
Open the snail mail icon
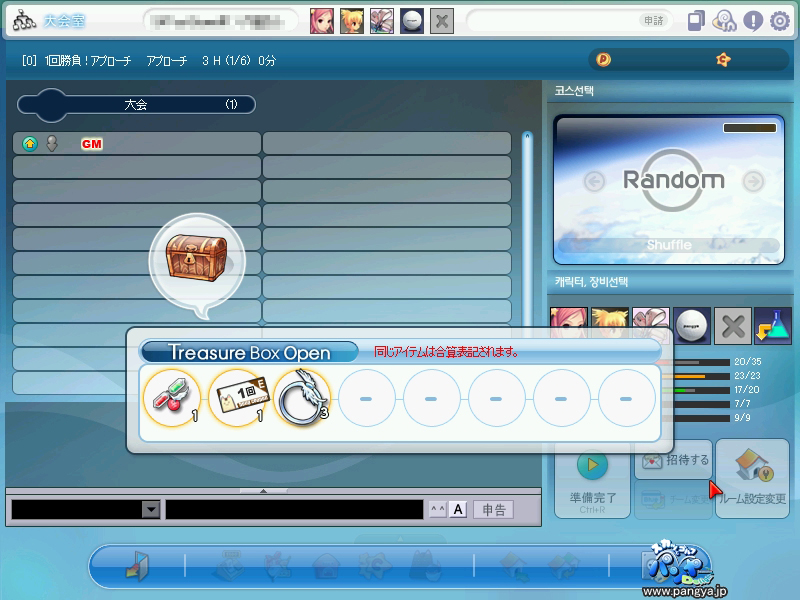pyautogui.click(x=724, y=21)
